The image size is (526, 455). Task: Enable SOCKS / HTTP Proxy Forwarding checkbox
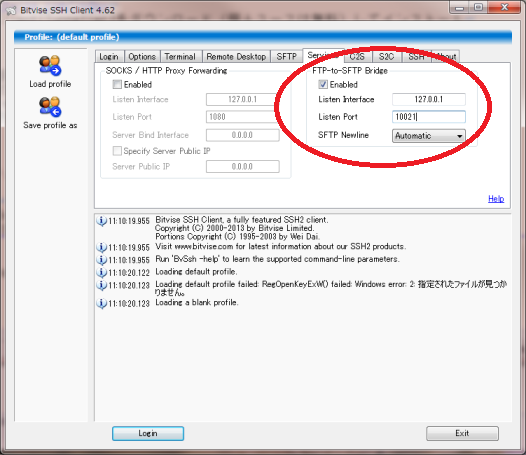tap(117, 84)
